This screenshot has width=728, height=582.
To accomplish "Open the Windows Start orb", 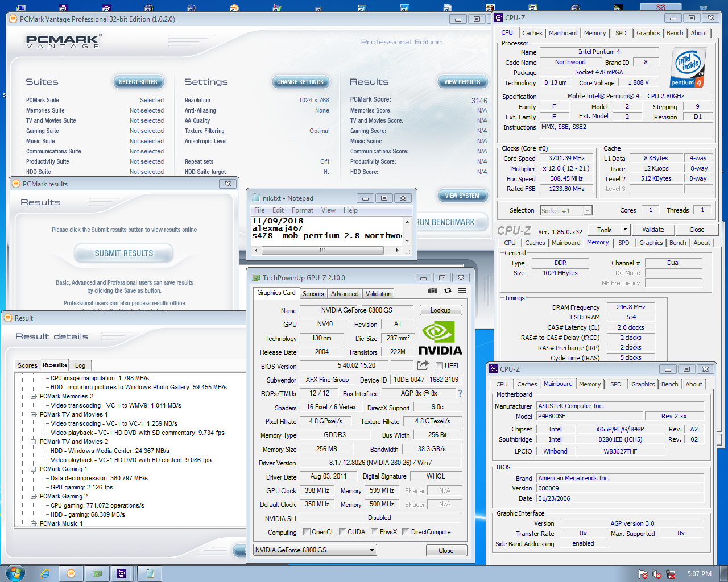I will 15,573.
